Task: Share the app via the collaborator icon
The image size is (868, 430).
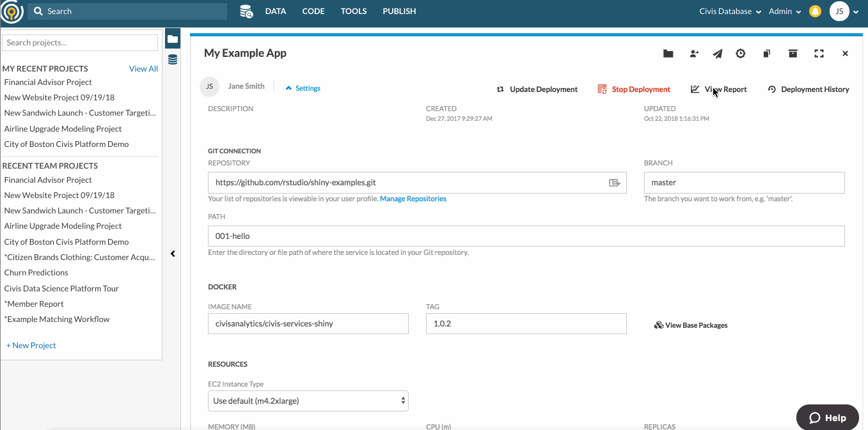Action: tap(693, 54)
